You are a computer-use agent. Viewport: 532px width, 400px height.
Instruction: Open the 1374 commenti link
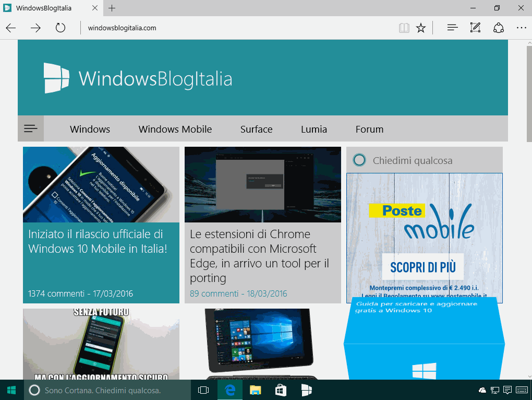56,293
